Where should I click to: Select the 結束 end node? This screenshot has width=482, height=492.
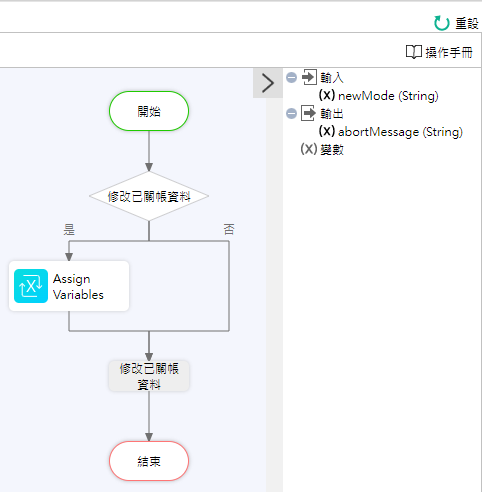[149, 461]
